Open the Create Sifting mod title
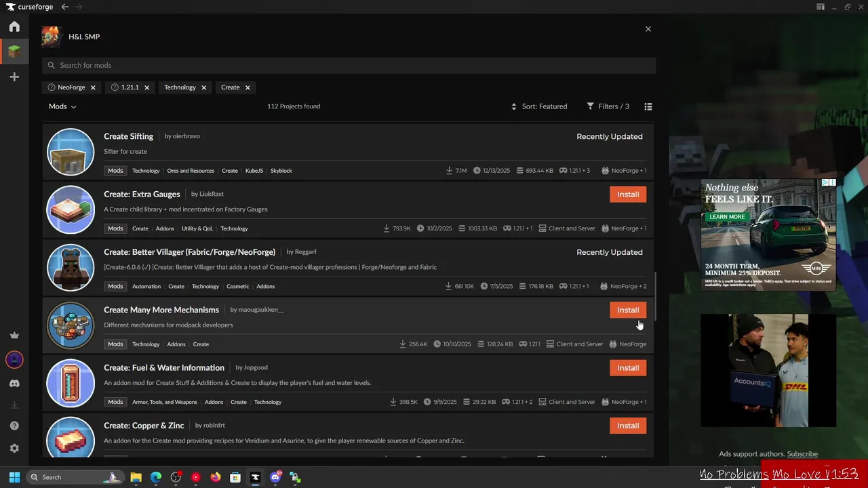This screenshot has height=488, width=868. click(x=129, y=136)
